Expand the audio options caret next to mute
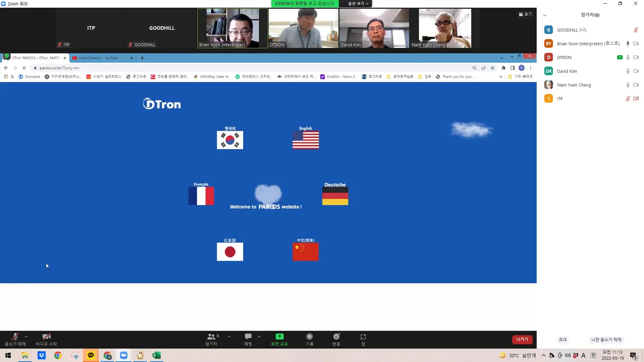This screenshot has height=362, width=644. click(26, 336)
